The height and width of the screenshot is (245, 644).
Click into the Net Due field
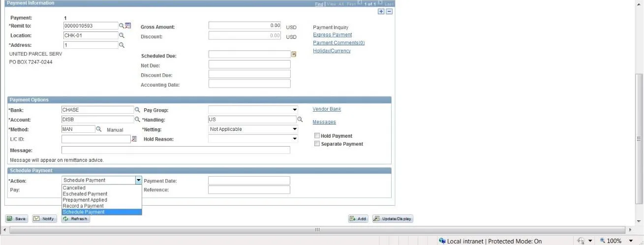click(249, 64)
